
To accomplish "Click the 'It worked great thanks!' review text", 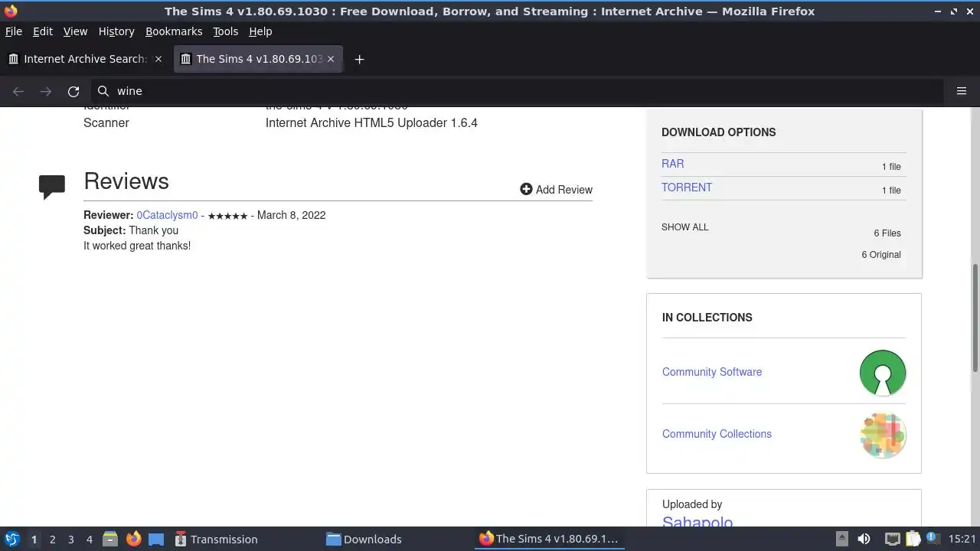I will (137, 246).
